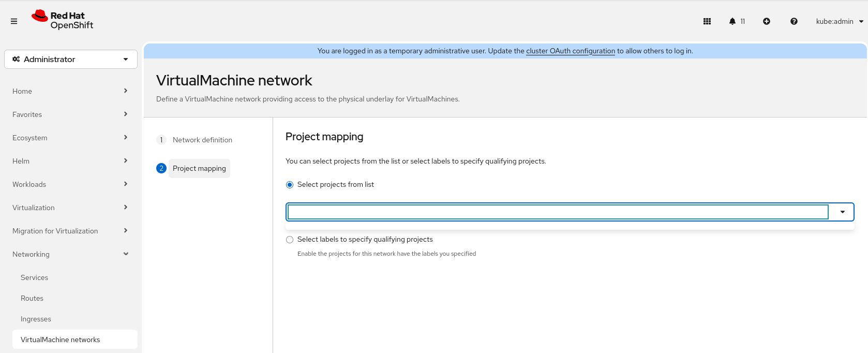Choose Select labels to specify qualifying projects
868x353 pixels.
click(x=290, y=240)
